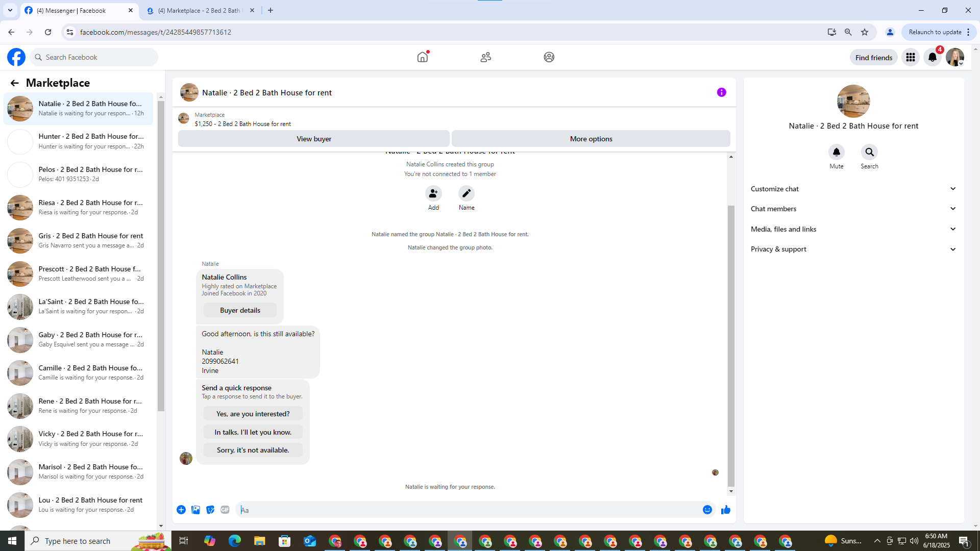Viewport: 980px width, 551px height.
Task: Expand Media, files and links section
Action: tap(853, 229)
